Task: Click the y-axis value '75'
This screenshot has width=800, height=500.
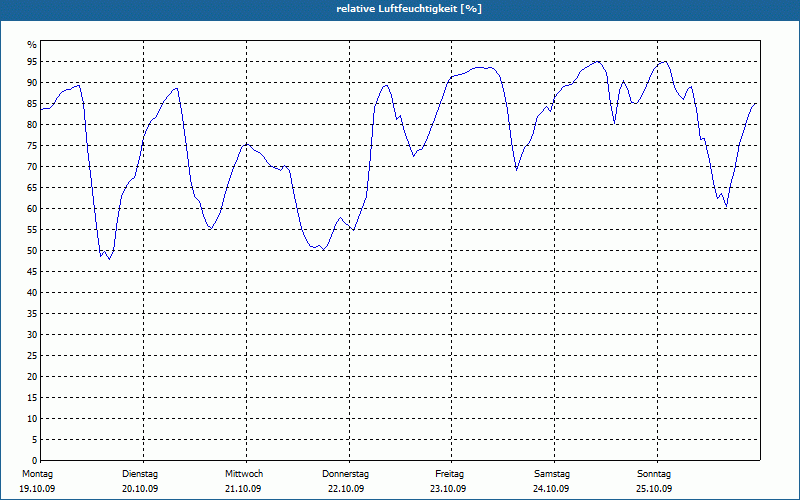Action: click(x=32, y=146)
